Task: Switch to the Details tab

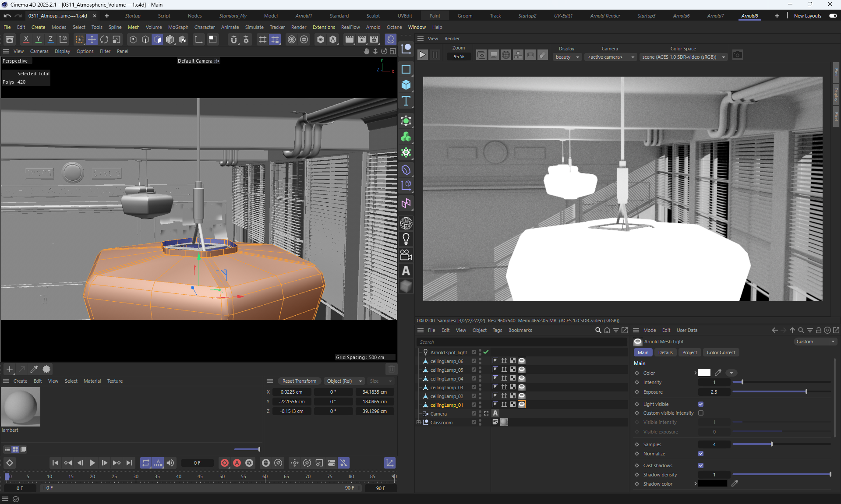Action: tap(665, 352)
